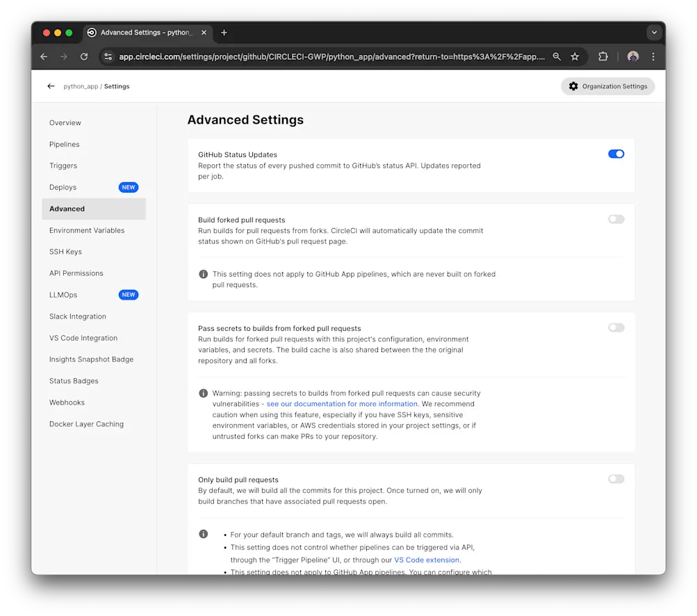Enable the Build forked pull requests toggle
Screen dimensions: 697x616
coord(616,219)
